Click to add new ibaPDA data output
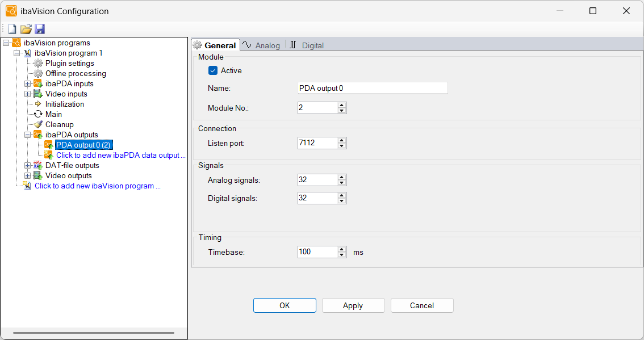The width and height of the screenshot is (644, 340). (x=121, y=155)
